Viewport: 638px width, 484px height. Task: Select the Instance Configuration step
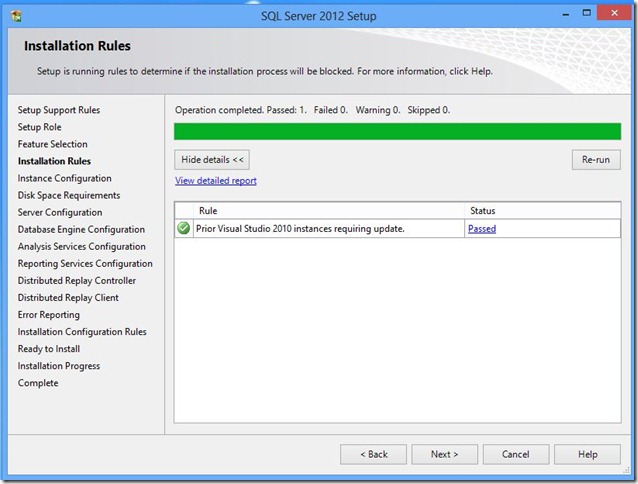[x=64, y=178]
